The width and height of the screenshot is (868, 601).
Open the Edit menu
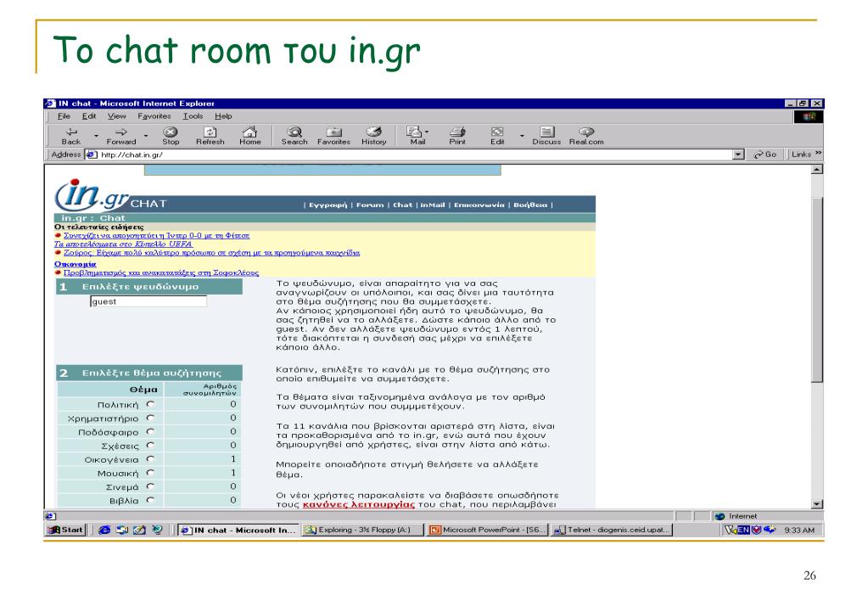[x=88, y=116]
